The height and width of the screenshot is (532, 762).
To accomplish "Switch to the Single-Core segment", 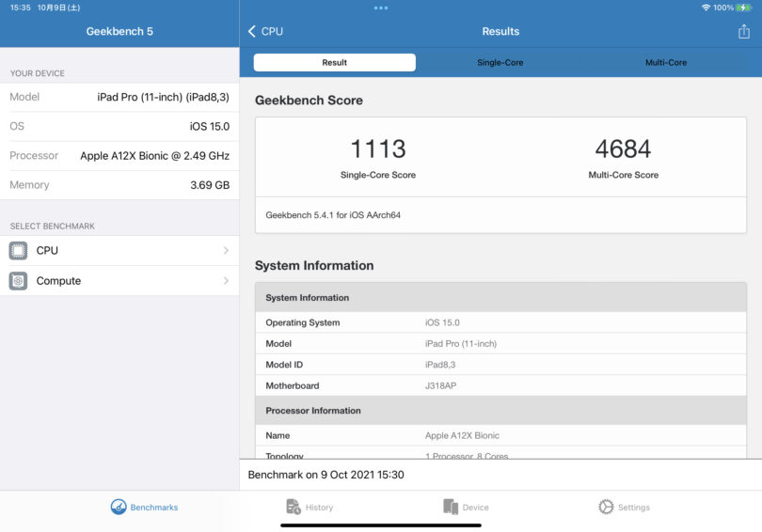I will coord(500,63).
